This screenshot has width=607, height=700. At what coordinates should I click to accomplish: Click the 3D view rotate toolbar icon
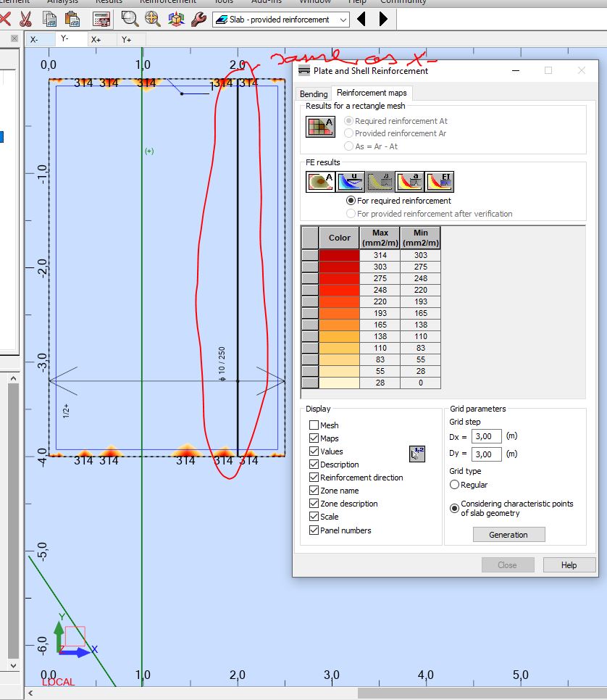pyautogui.click(x=175, y=19)
